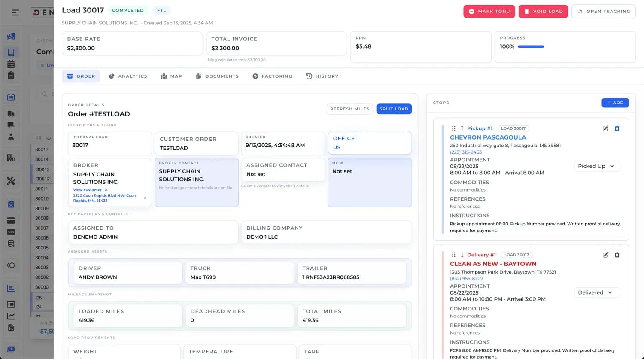Click the hamburger menu icon top left

pyautogui.click(x=15, y=12)
